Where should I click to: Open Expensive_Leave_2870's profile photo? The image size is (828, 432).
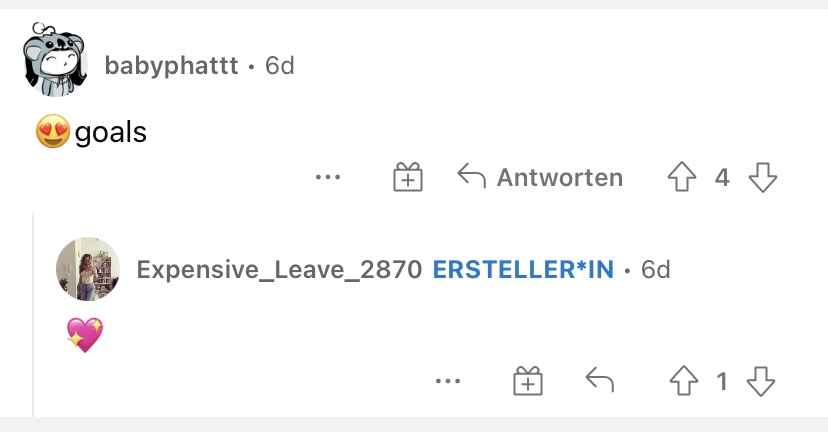click(x=88, y=269)
